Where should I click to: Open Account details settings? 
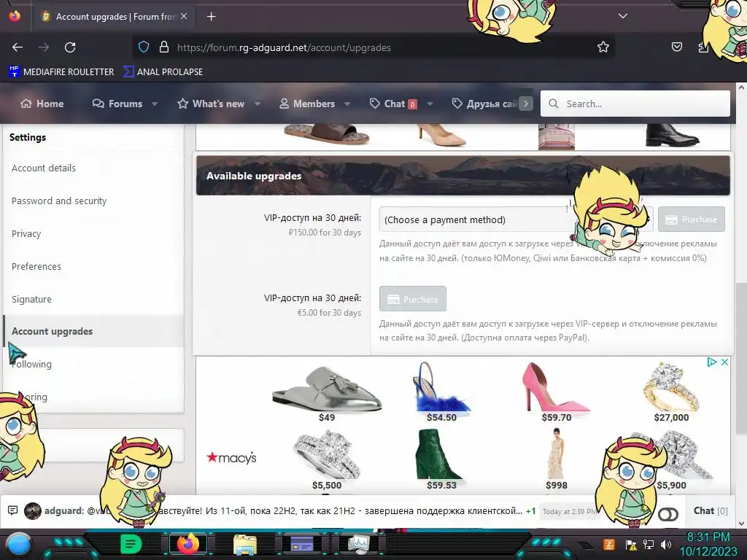click(x=44, y=168)
